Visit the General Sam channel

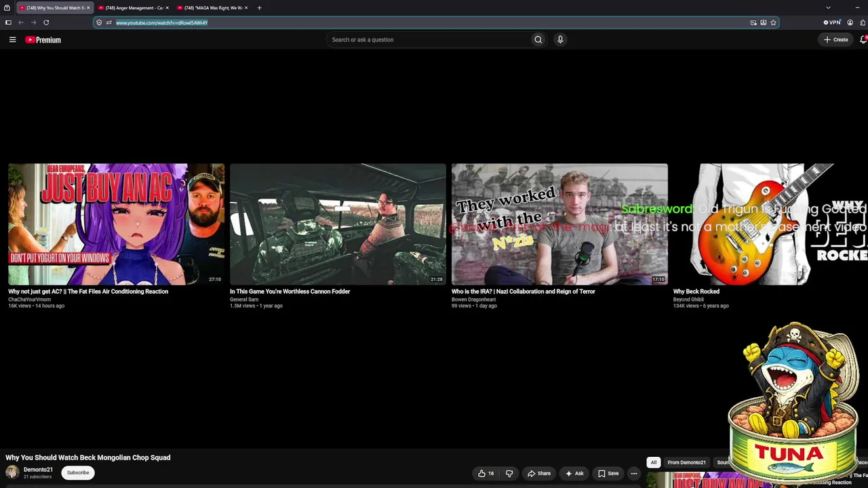click(x=244, y=300)
